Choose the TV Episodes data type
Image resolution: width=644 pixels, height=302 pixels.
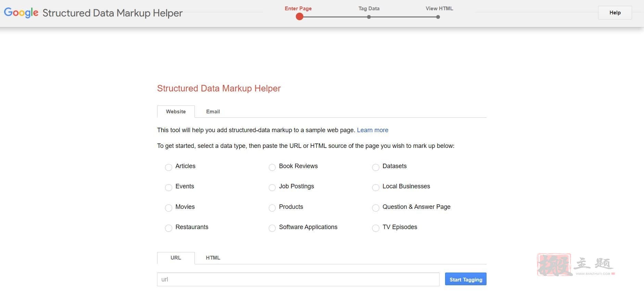click(x=376, y=228)
